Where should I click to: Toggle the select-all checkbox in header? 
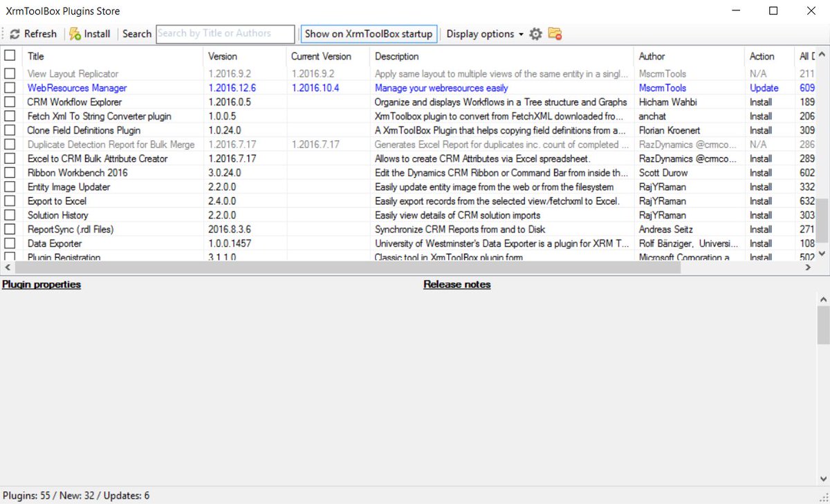(x=10, y=56)
